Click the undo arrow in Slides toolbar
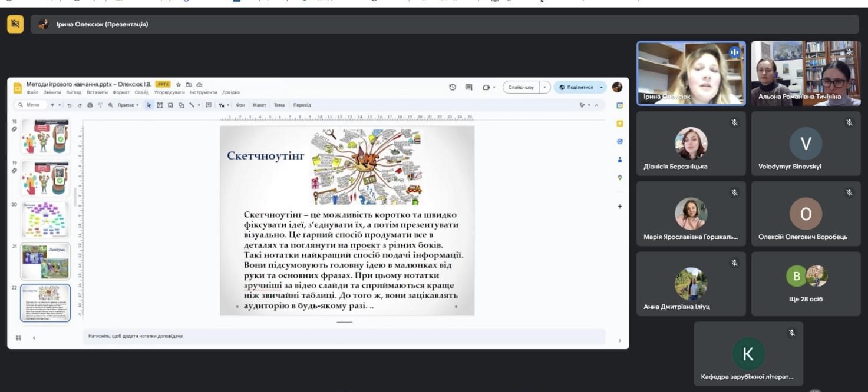This screenshot has height=392, width=868. (69, 105)
